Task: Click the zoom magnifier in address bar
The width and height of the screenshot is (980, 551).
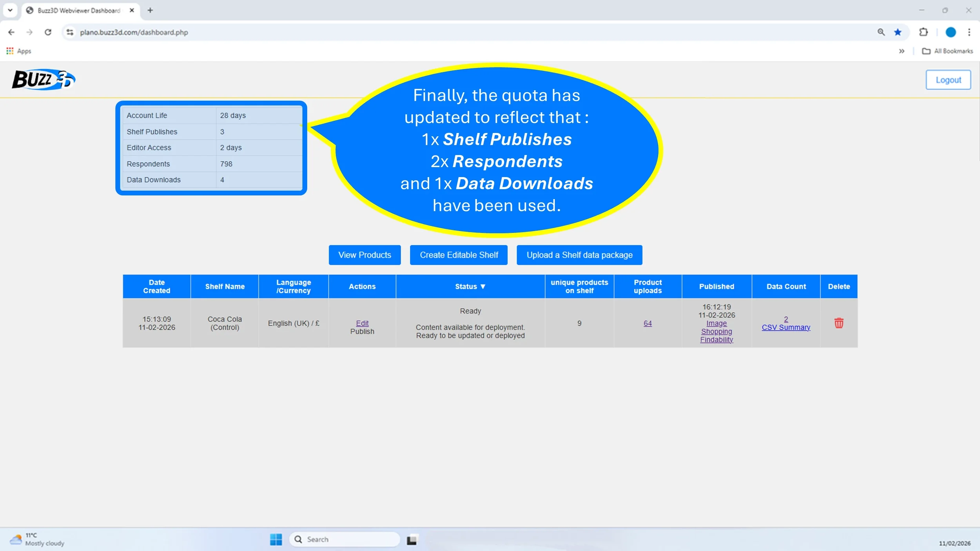Action: click(x=881, y=32)
